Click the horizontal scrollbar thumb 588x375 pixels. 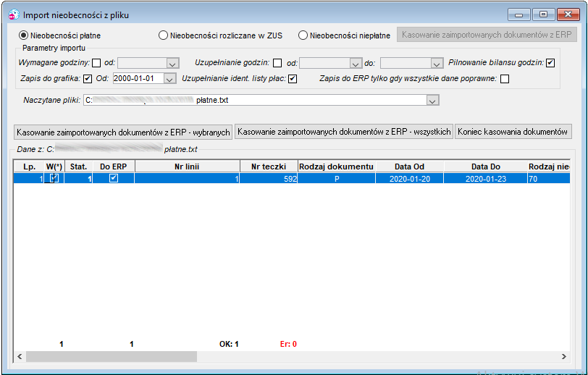[112, 357]
